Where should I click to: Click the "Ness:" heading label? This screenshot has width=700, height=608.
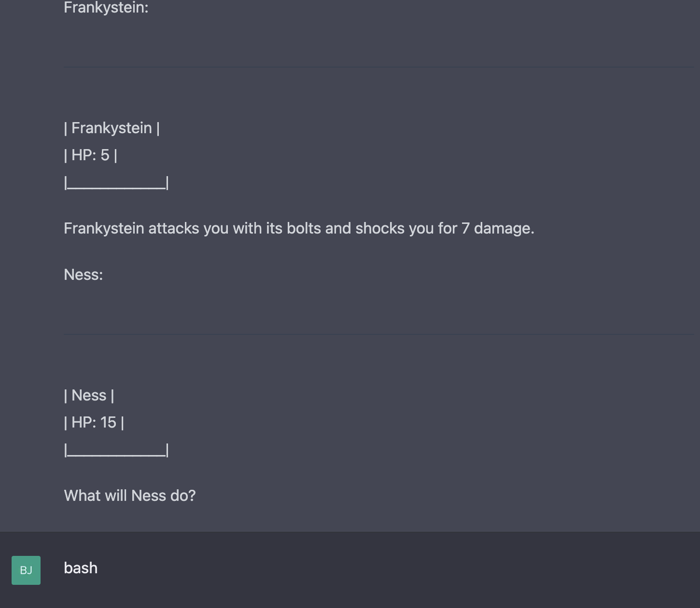84,275
